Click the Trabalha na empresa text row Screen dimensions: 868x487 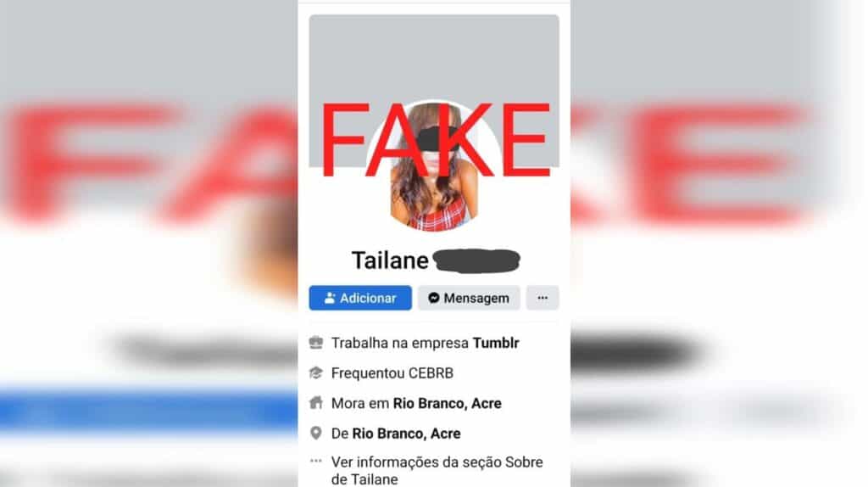pos(426,343)
